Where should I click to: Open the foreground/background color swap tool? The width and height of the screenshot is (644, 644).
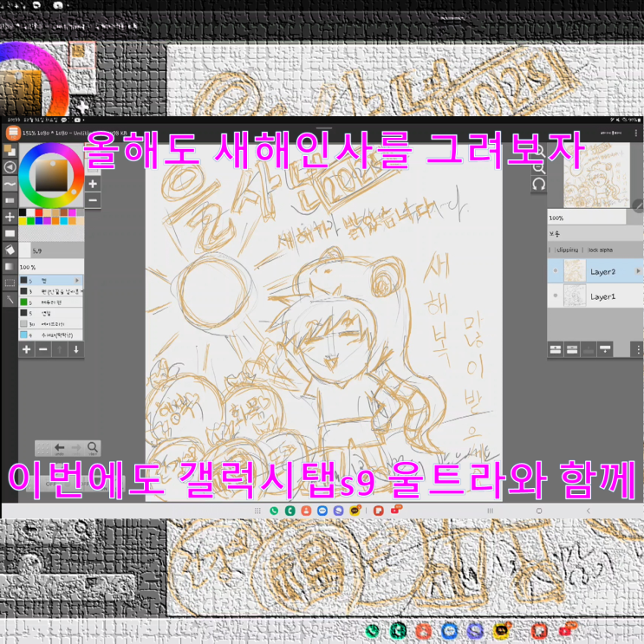(10, 151)
